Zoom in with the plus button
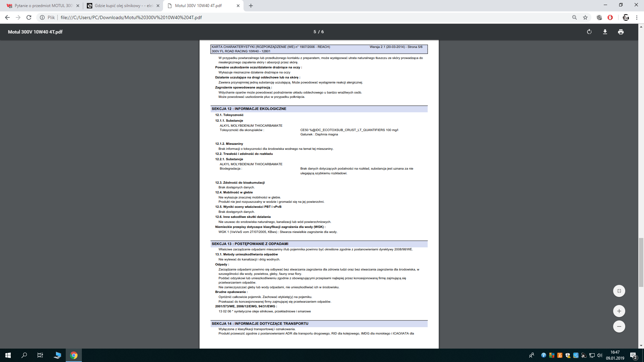The image size is (644, 362). pyautogui.click(x=619, y=311)
